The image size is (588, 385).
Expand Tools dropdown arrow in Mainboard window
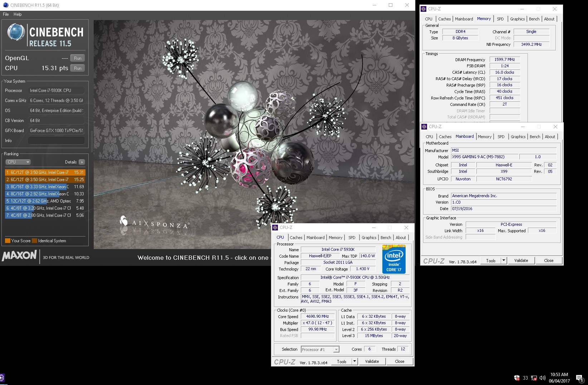click(504, 260)
